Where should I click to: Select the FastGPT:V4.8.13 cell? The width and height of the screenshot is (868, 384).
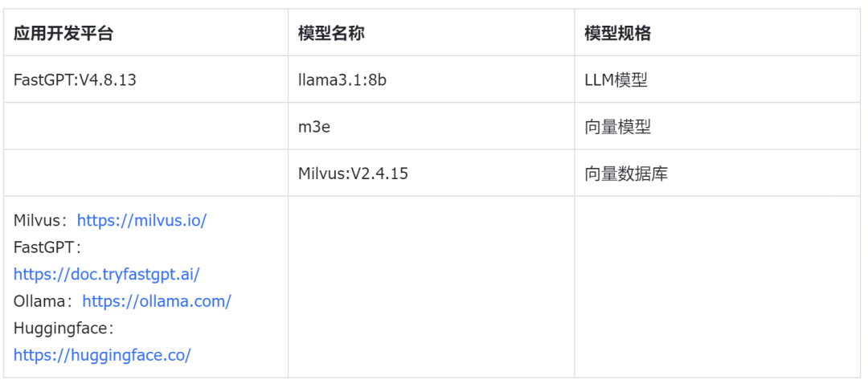(x=75, y=80)
